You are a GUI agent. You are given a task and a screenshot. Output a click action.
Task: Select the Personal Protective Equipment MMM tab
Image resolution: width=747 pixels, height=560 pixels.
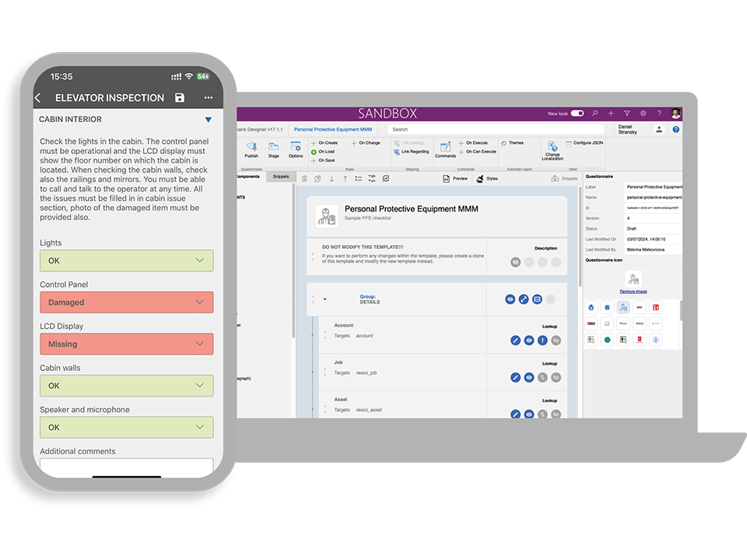click(333, 130)
